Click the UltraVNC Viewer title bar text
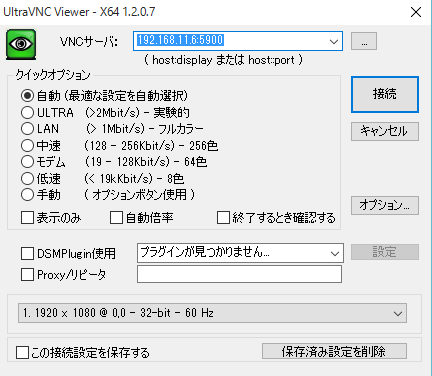 tap(79, 12)
